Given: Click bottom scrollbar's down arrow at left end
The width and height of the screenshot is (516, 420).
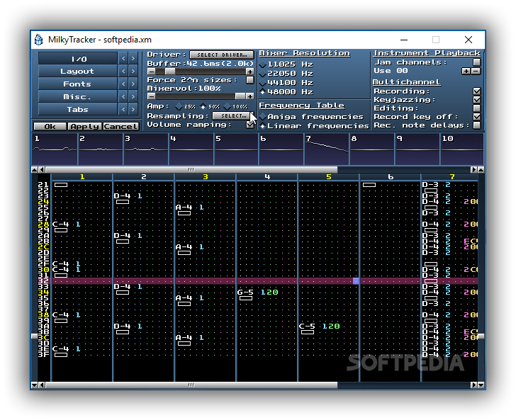Looking at the screenshot, I should pos(34,385).
